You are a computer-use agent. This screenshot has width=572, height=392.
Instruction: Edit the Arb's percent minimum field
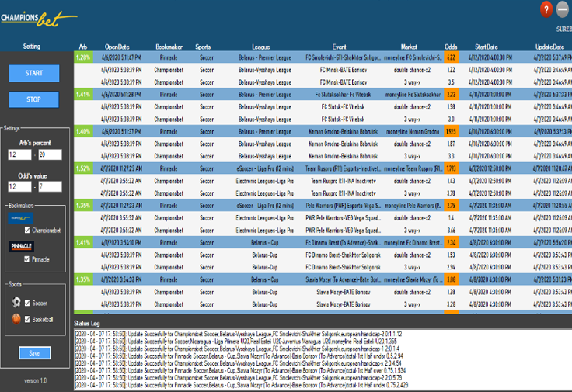pyautogui.click(x=19, y=154)
